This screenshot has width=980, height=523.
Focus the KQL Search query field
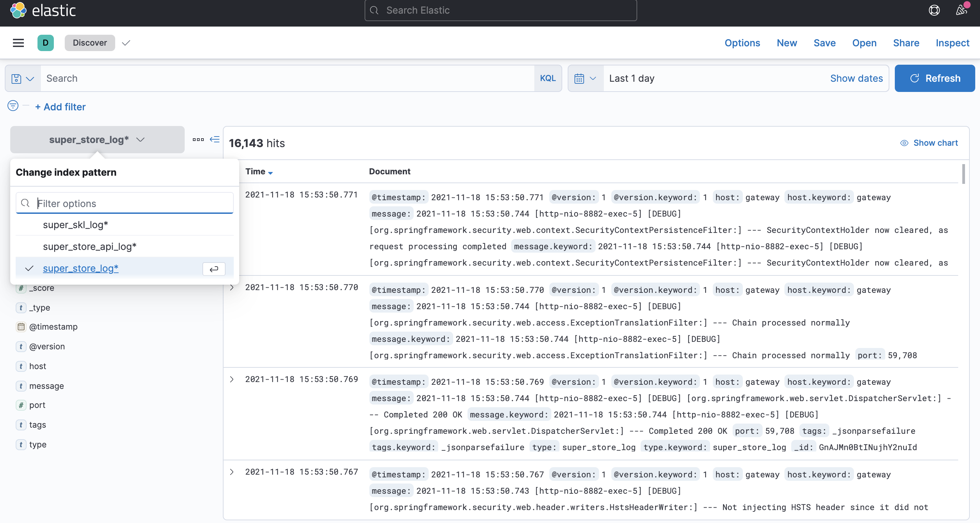(287, 78)
